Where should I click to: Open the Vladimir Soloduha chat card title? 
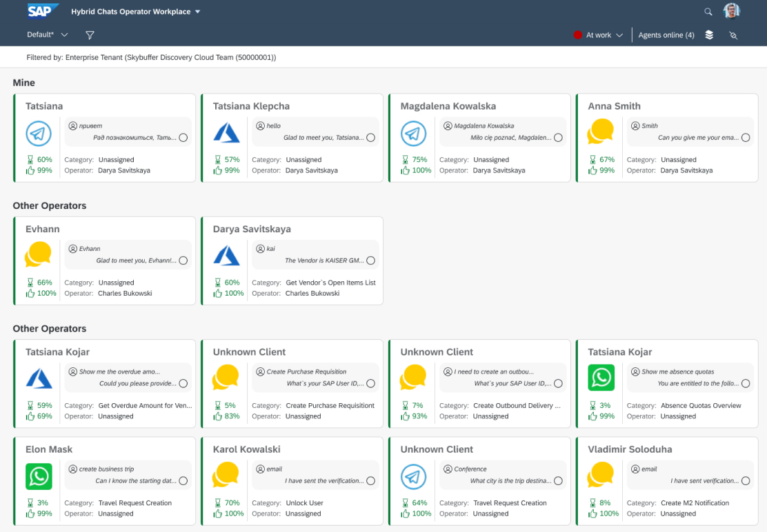[x=630, y=449]
